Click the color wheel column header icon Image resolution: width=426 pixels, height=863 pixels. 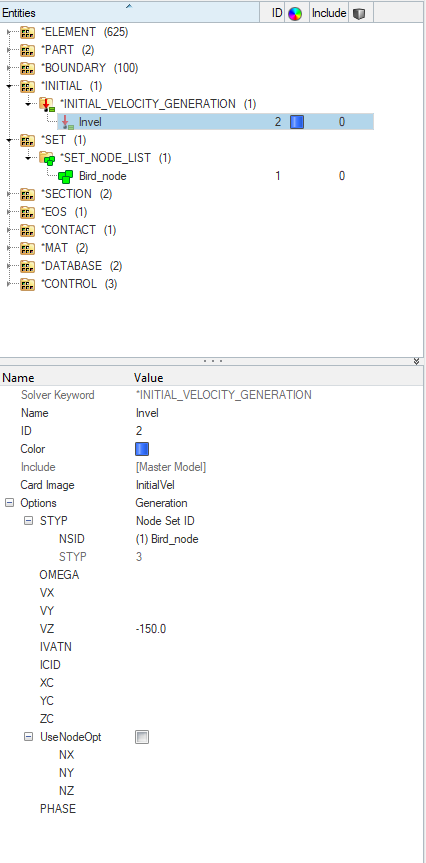295,14
